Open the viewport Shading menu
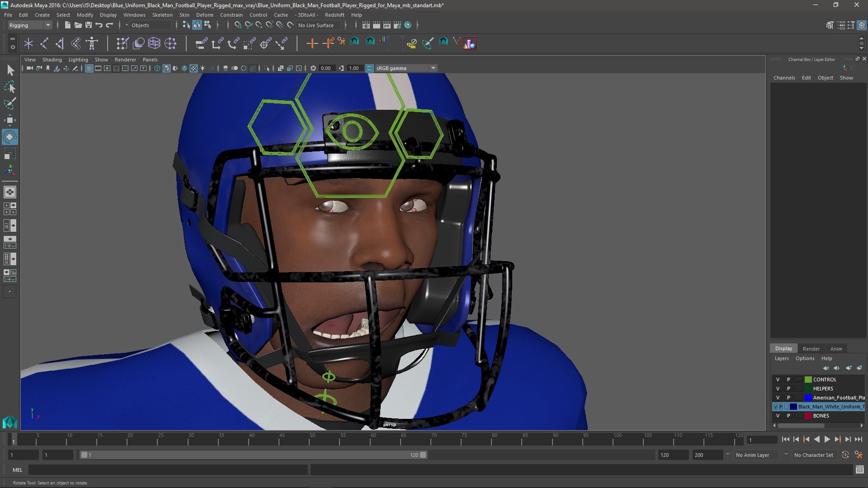 (x=52, y=60)
